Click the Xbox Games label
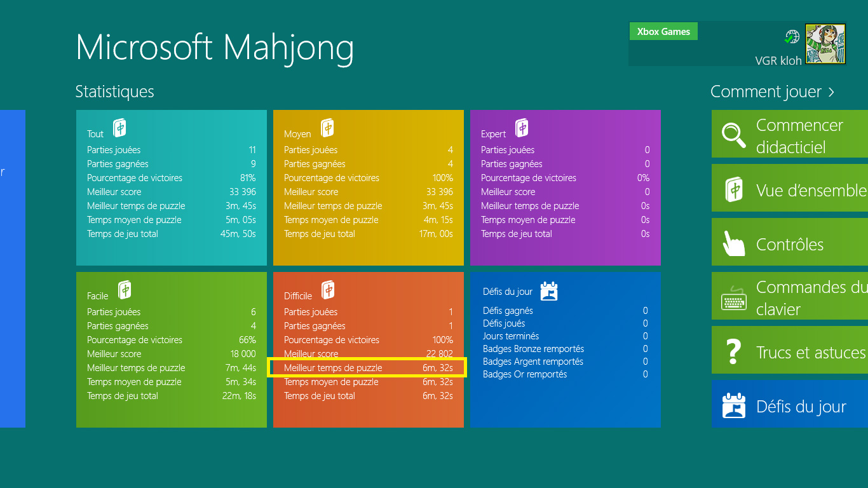This screenshot has height=488, width=868. [663, 32]
